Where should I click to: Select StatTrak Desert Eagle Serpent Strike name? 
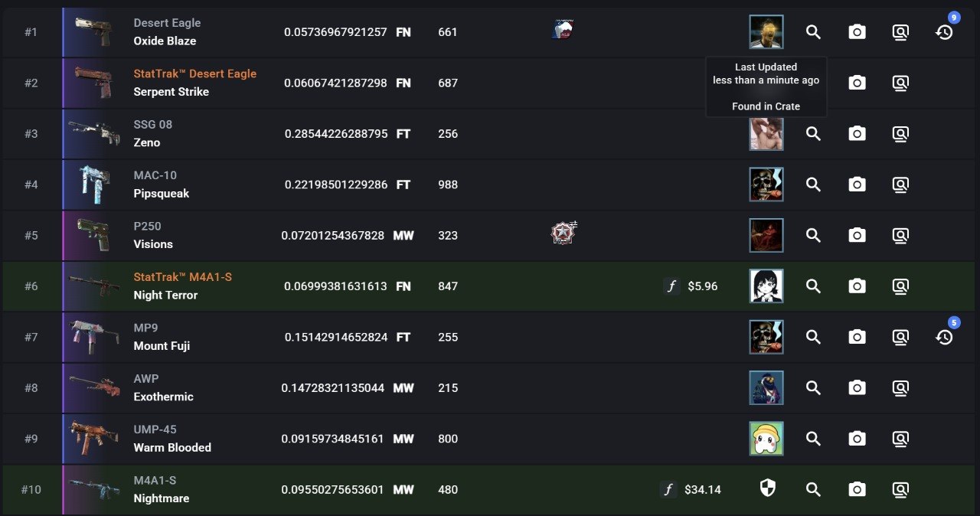pos(194,74)
